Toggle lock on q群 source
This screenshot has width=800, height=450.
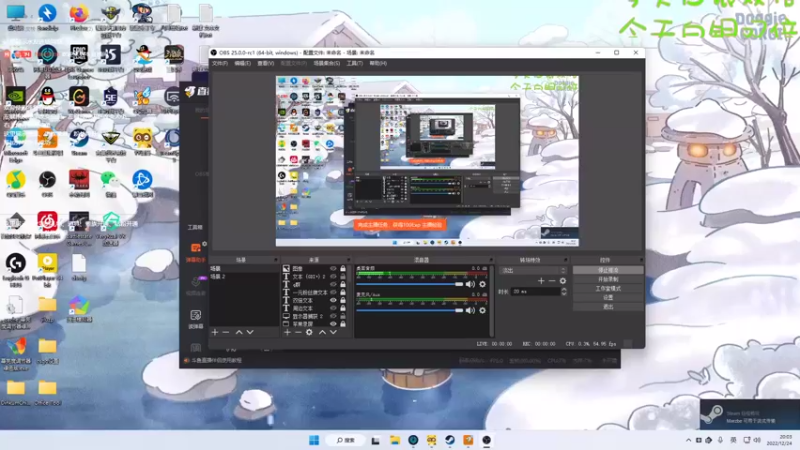click(x=343, y=285)
